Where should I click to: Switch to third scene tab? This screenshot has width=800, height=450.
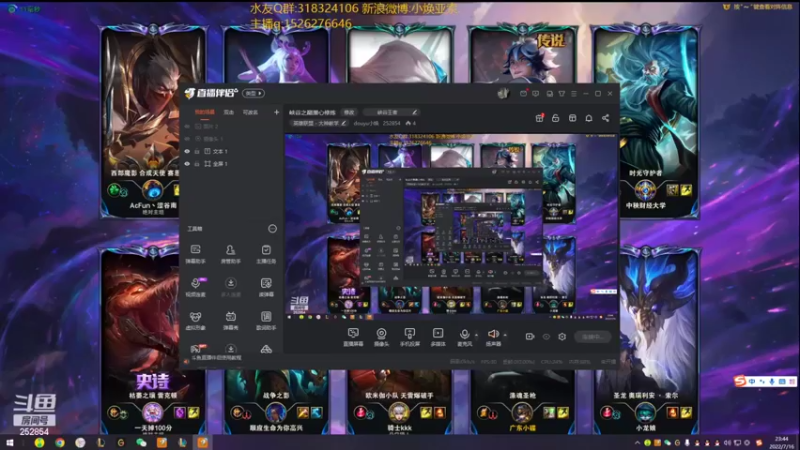coord(250,112)
